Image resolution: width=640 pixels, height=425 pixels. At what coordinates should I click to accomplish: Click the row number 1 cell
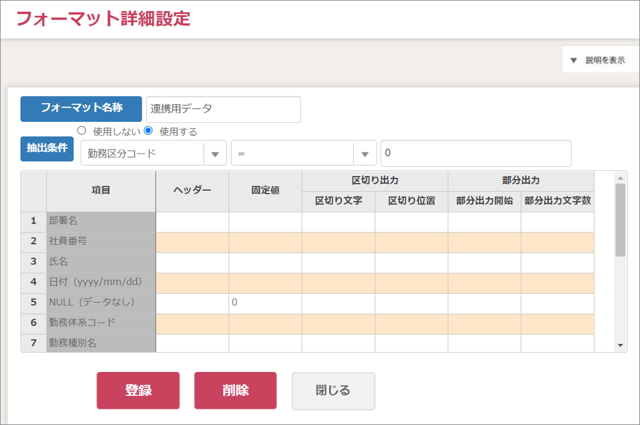33,222
